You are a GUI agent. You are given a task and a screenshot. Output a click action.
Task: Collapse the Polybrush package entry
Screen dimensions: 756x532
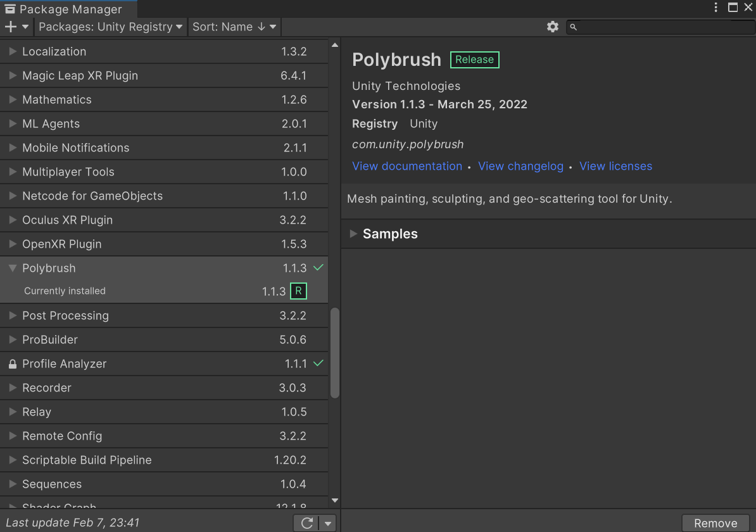(13, 268)
